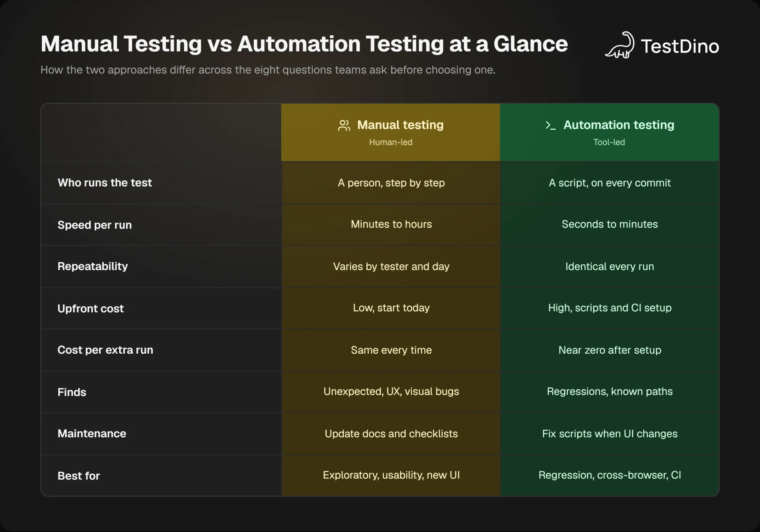The image size is (760, 532).
Task: Click the 'Fix scripts when UI changes' cell
Action: [610, 434]
